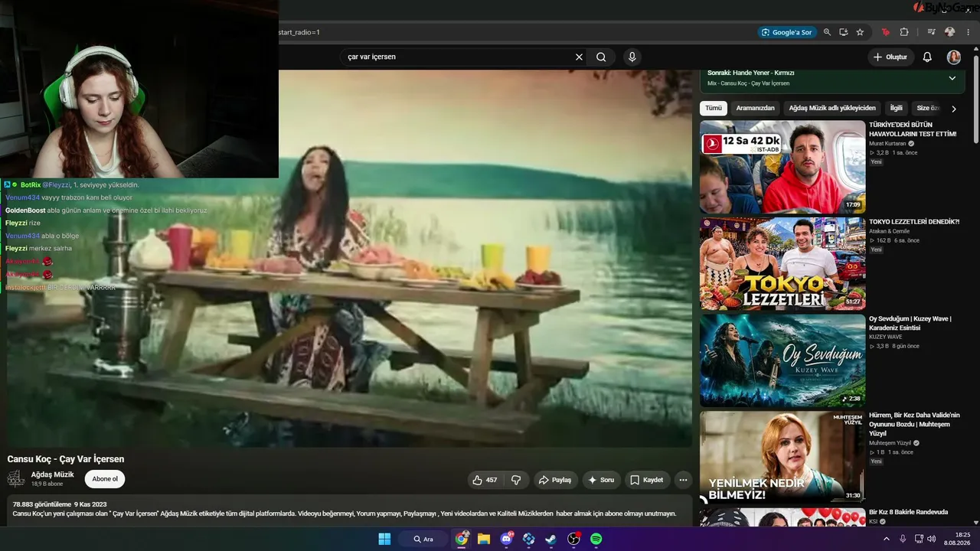Click the system tray microphone icon
Viewport: 980px width, 551px height.
[x=903, y=539]
